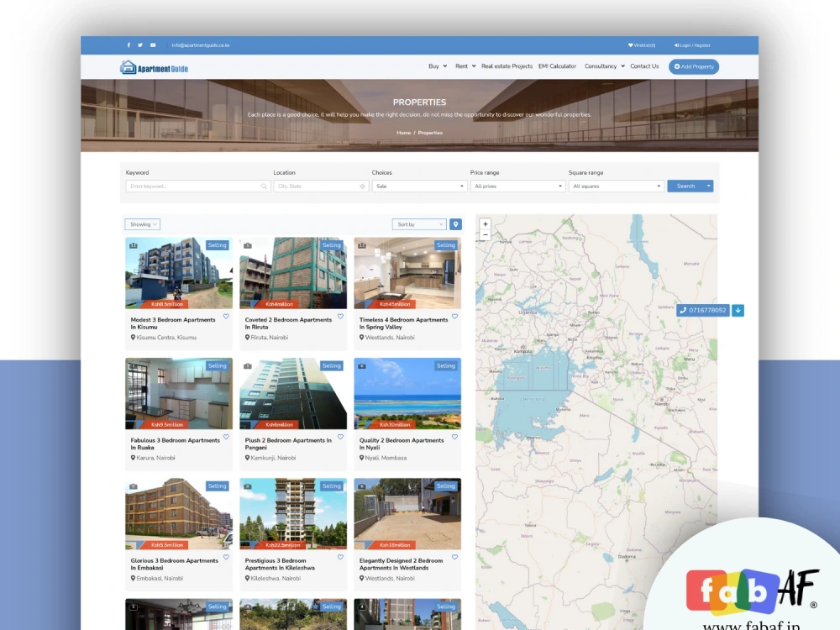Viewport: 840px width, 630px height.
Task: Click the Keyword input field
Action: click(x=197, y=186)
